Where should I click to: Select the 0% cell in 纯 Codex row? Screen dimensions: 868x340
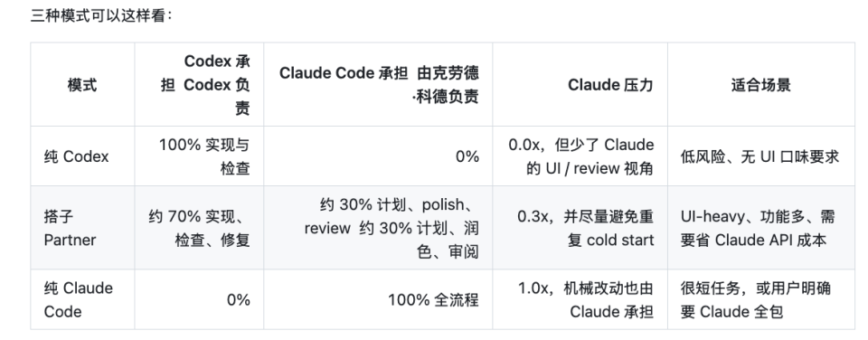click(378, 156)
